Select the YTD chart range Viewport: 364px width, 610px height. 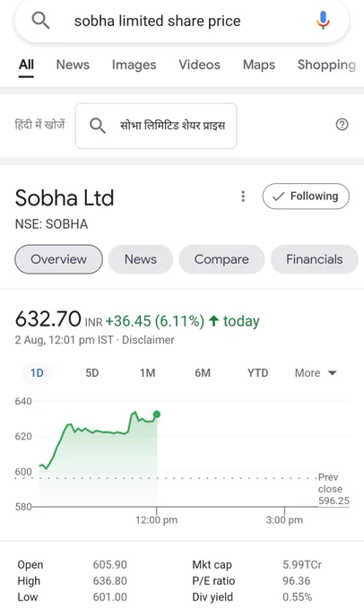point(258,373)
